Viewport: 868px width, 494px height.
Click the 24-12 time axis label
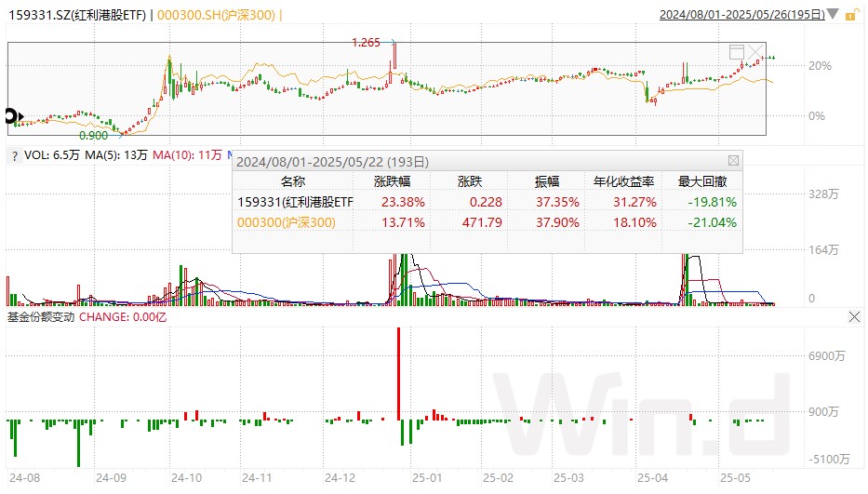tap(340, 478)
